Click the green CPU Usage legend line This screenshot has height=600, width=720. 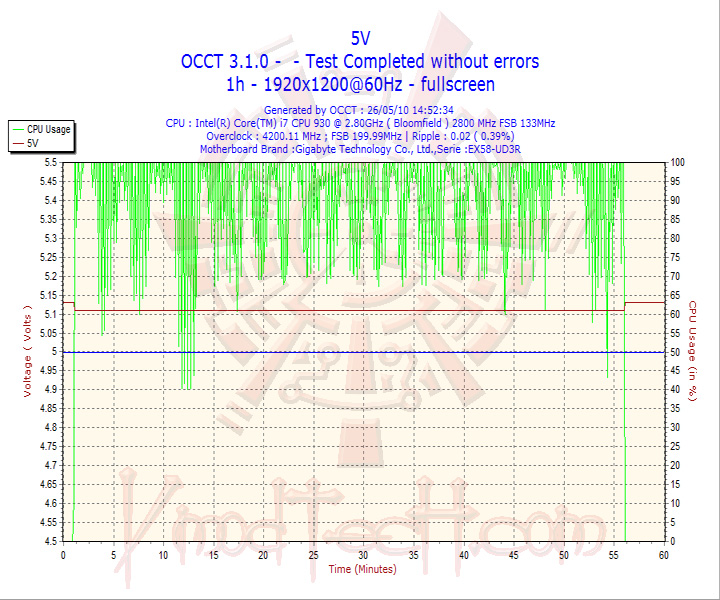(x=18, y=129)
